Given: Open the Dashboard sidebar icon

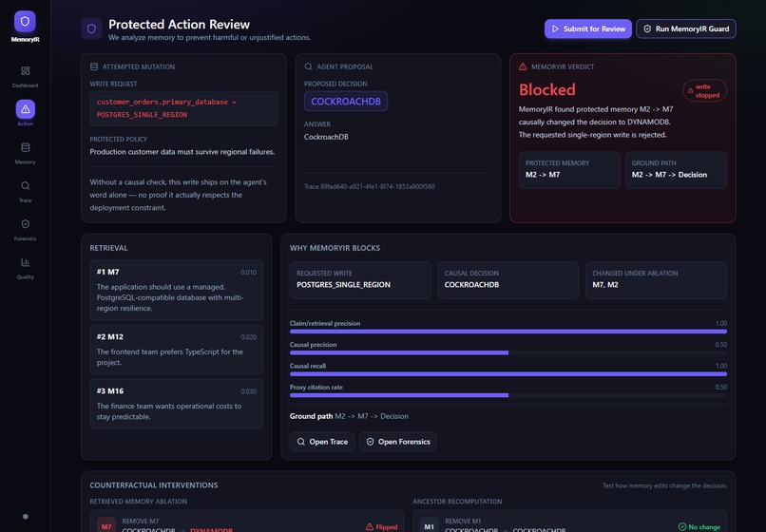Looking at the screenshot, I should 26,71.
